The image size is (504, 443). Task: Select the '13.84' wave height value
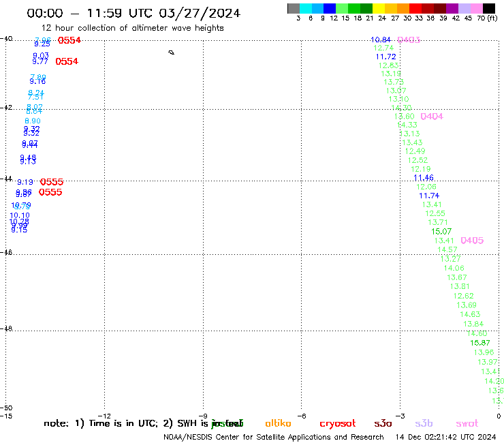coord(473,324)
